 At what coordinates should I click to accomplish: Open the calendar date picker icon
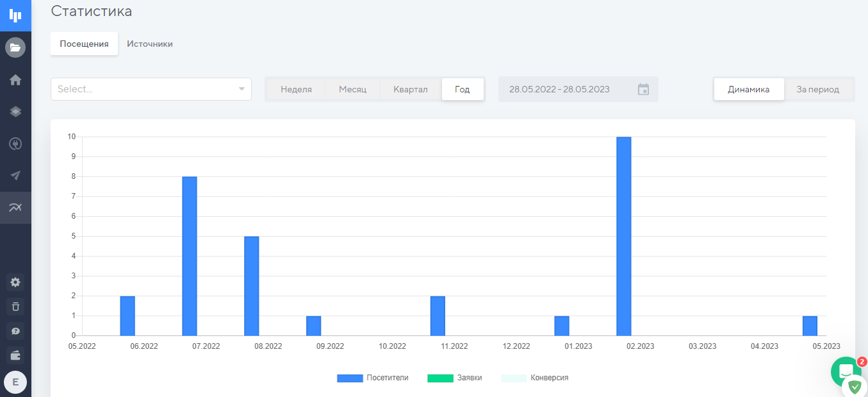(644, 89)
